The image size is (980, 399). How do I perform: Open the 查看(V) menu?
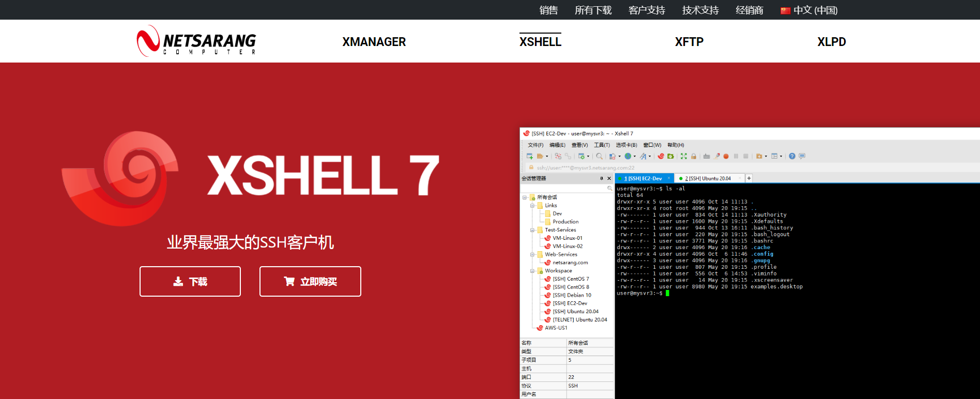(579, 145)
